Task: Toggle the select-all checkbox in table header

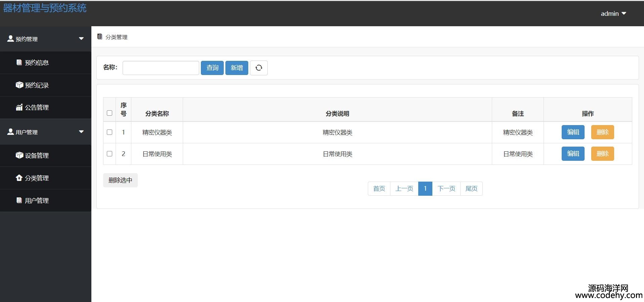Action: (110, 113)
